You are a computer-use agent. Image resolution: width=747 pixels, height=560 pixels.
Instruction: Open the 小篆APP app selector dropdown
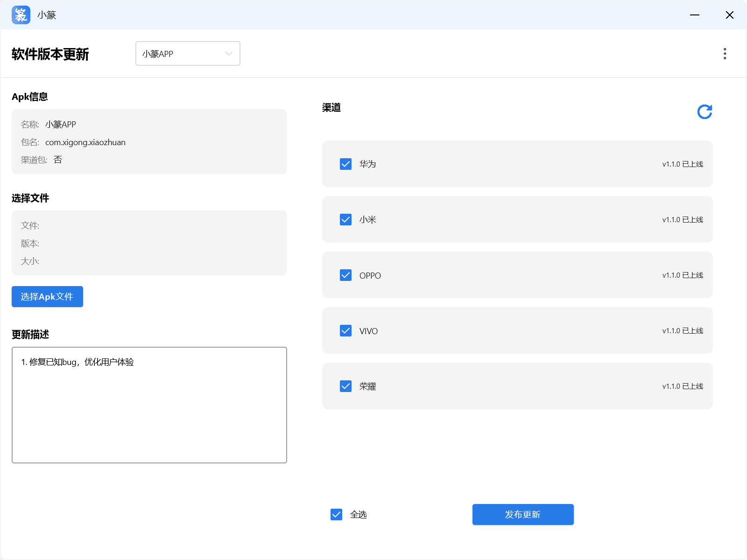click(x=188, y=54)
